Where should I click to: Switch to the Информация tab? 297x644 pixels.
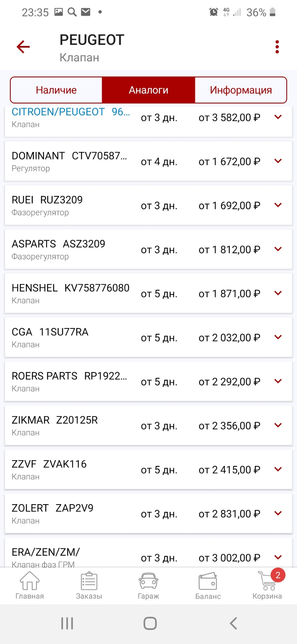point(241,90)
